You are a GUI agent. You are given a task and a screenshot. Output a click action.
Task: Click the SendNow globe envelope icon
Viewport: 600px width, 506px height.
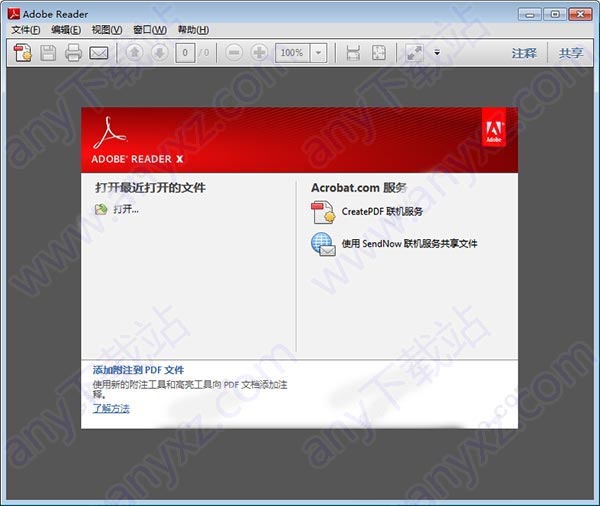[323, 244]
